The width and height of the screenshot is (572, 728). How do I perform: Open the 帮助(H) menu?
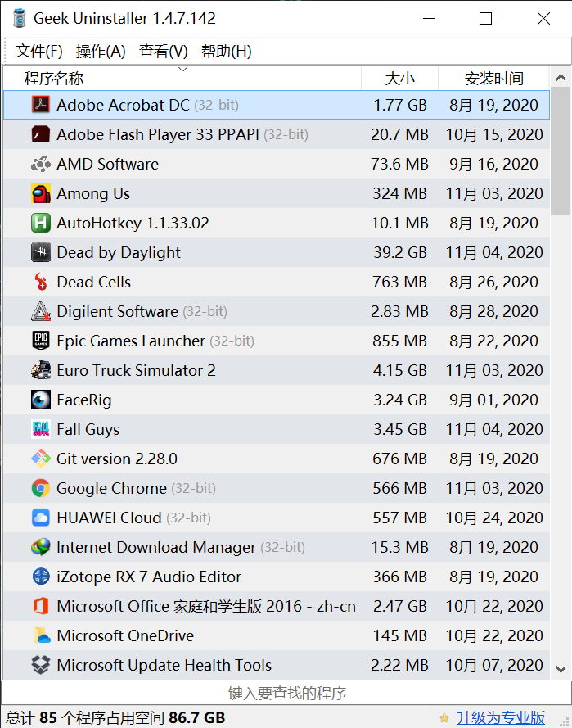[x=227, y=51]
